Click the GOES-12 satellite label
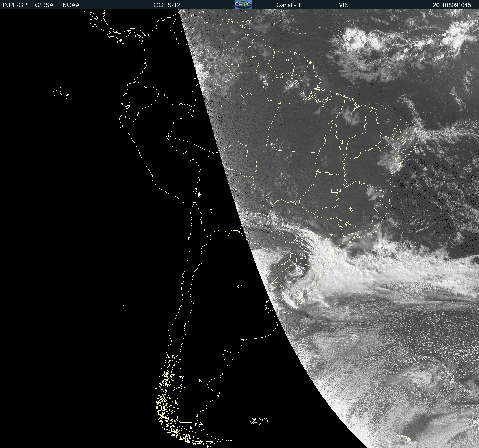479x448 pixels. [167, 5]
